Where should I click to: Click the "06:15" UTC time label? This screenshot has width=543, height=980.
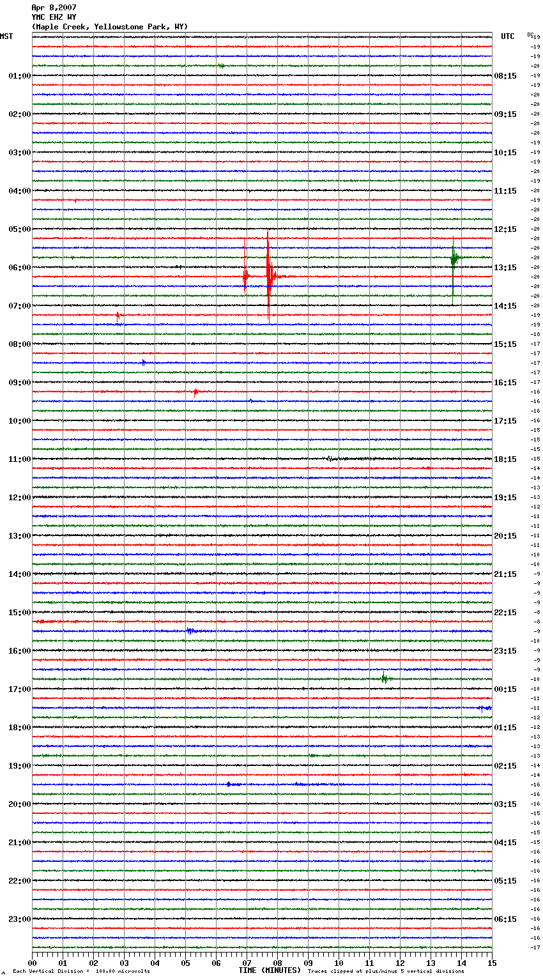click(505, 919)
